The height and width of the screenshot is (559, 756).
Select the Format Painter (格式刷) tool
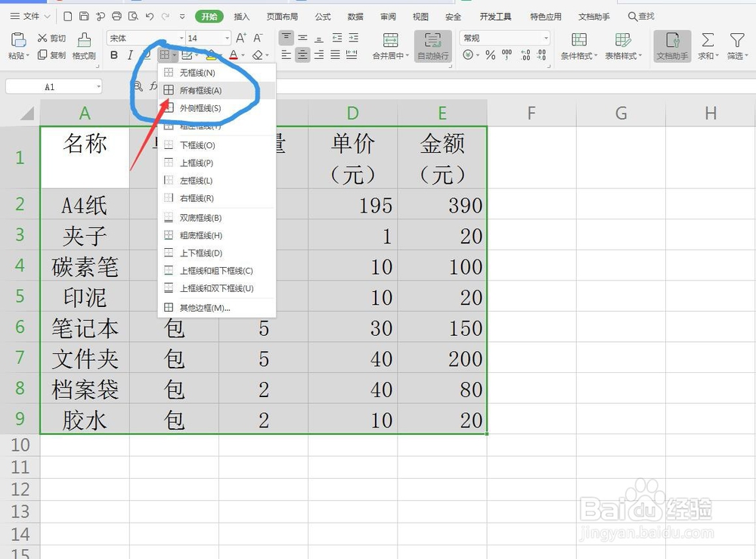tap(82, 47)
